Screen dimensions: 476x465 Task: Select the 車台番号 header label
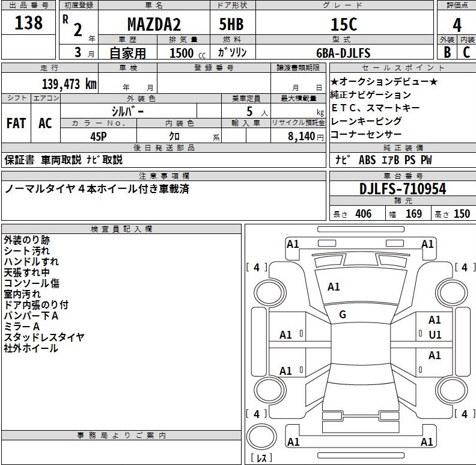(x=403, y=176)
